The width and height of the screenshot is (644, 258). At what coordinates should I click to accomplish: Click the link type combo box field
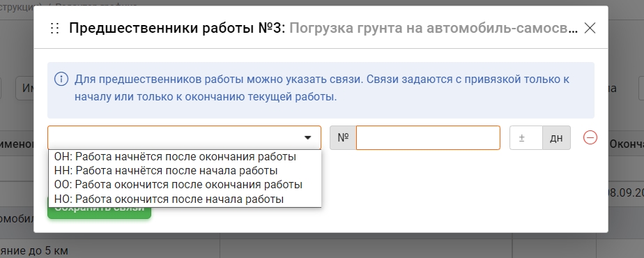[184, 137]
